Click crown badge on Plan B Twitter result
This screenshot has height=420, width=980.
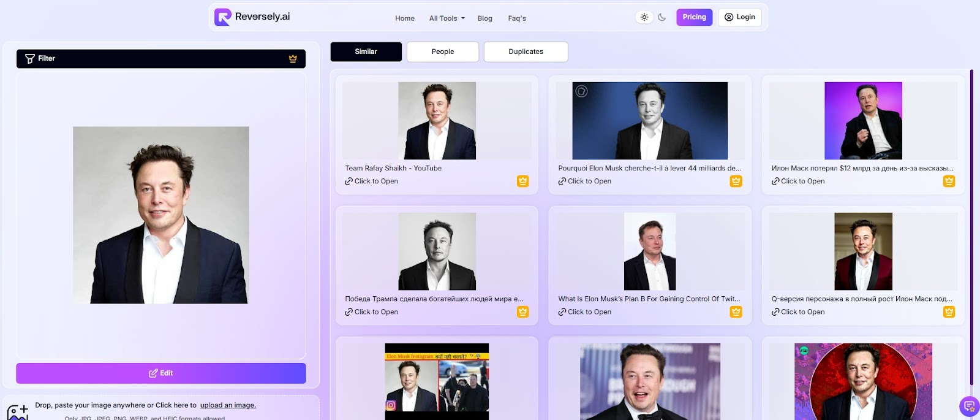coord(736,312)
